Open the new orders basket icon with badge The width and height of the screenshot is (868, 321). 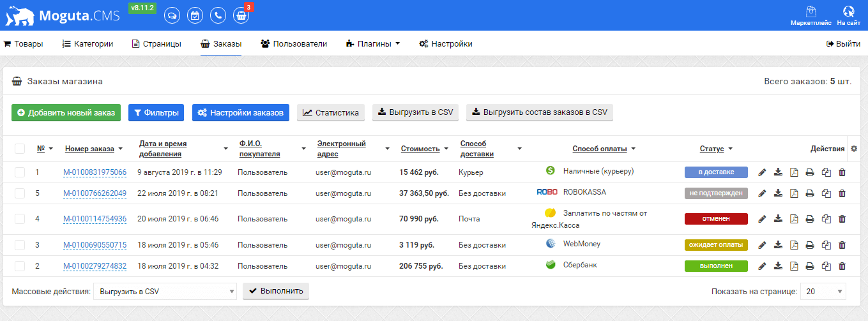tap(241, 15)
